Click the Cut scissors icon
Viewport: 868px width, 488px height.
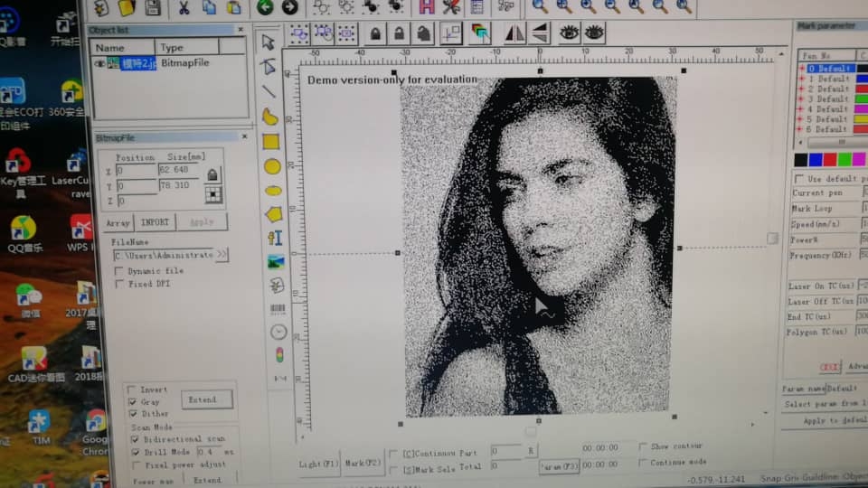[184, 7]
